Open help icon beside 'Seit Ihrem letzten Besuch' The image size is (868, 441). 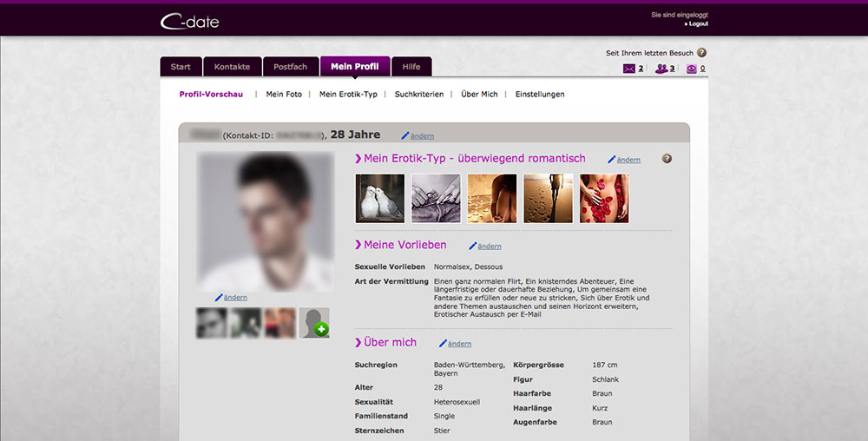tap(701, 53)
